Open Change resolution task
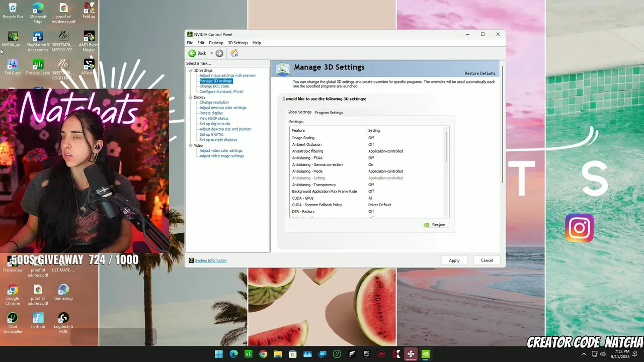 tap(214, 102)
